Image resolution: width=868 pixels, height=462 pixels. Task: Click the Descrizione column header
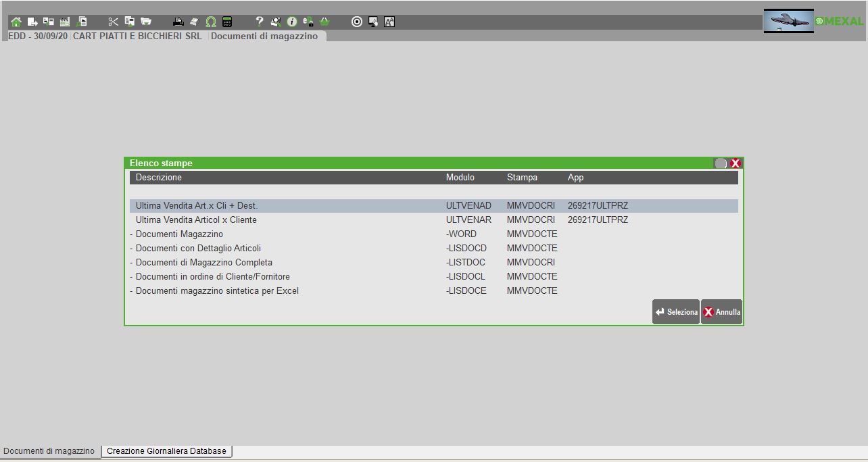pyautogui.click(x=159, y=178)
